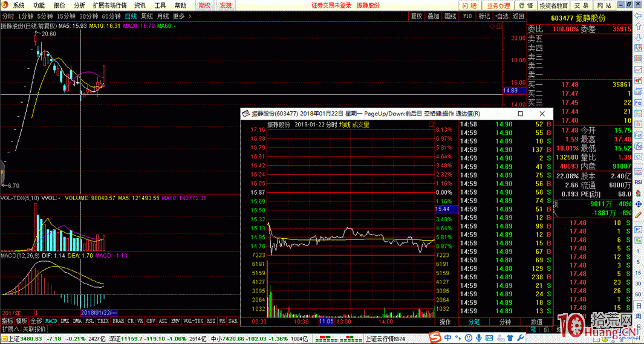Click the left arrow icon in right sidebar

point(638,16)
